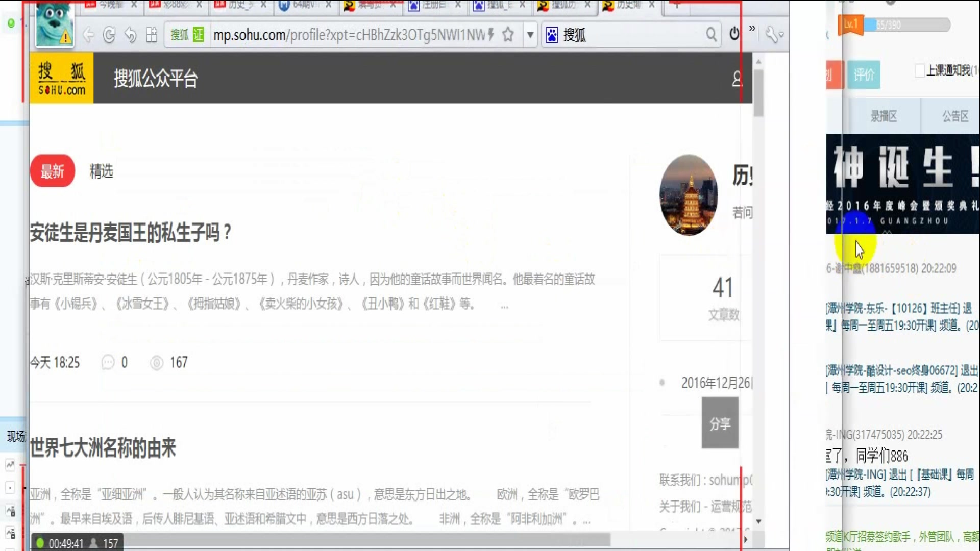The width and height of the screenshot is (980, 551).
Task: Expand the toolbar overflow chevron
Action: coord(752,29)
